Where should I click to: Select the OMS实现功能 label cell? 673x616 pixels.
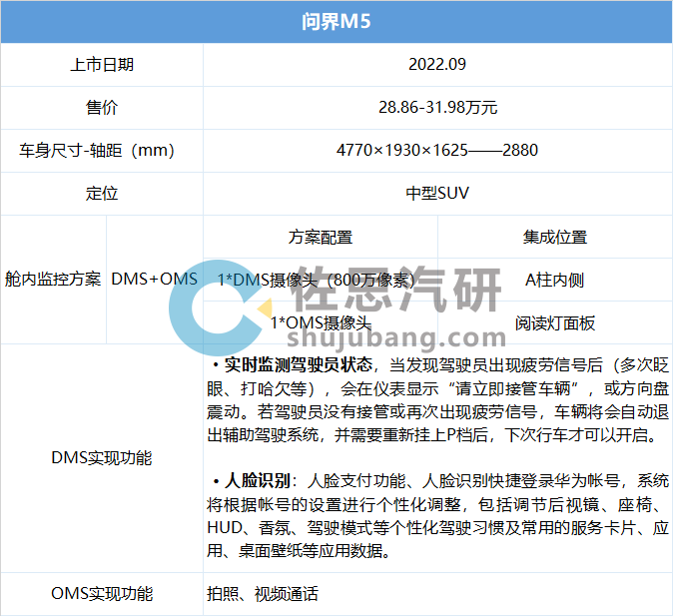(102, 594)
